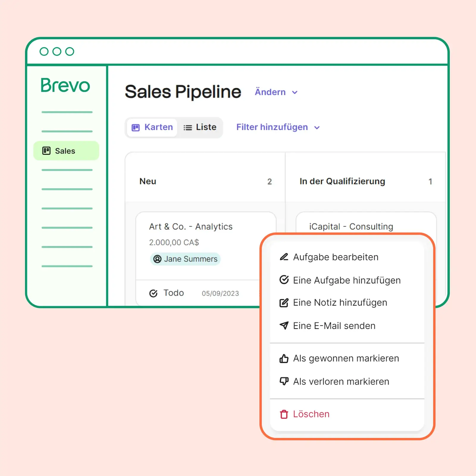Click the paper plane icon for E-Mail senden
The width and height of the screenshot is (476, 476).
click(x=284, y=325)
